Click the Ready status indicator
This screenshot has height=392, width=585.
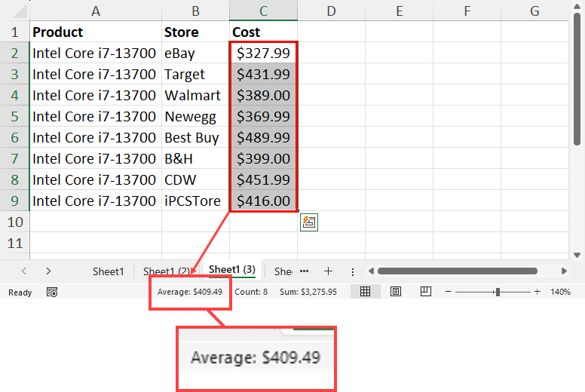(20, 292)
